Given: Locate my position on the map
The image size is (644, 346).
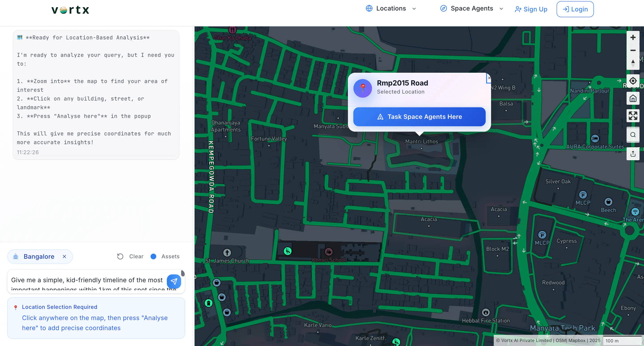Looking at the screenshot, I should 633,81.
